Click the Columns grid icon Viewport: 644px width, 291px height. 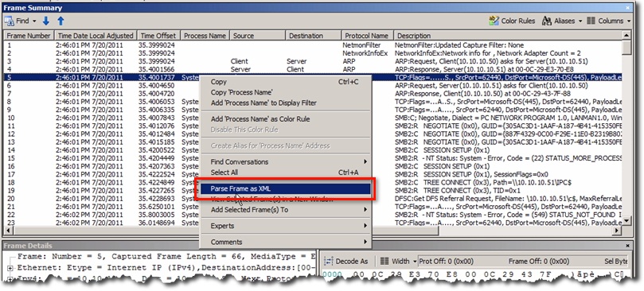point(591,21)
